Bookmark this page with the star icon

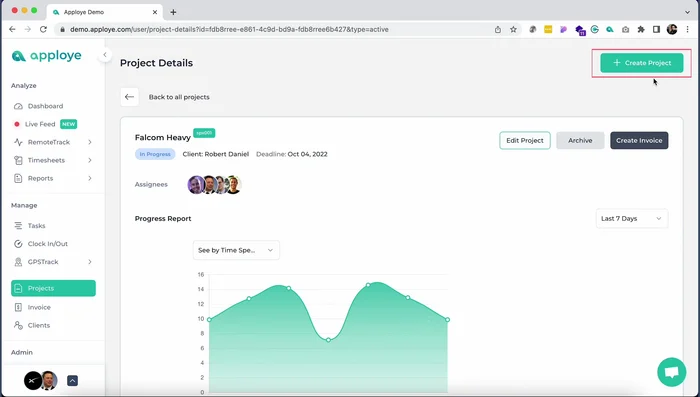[x=513, y=29]
